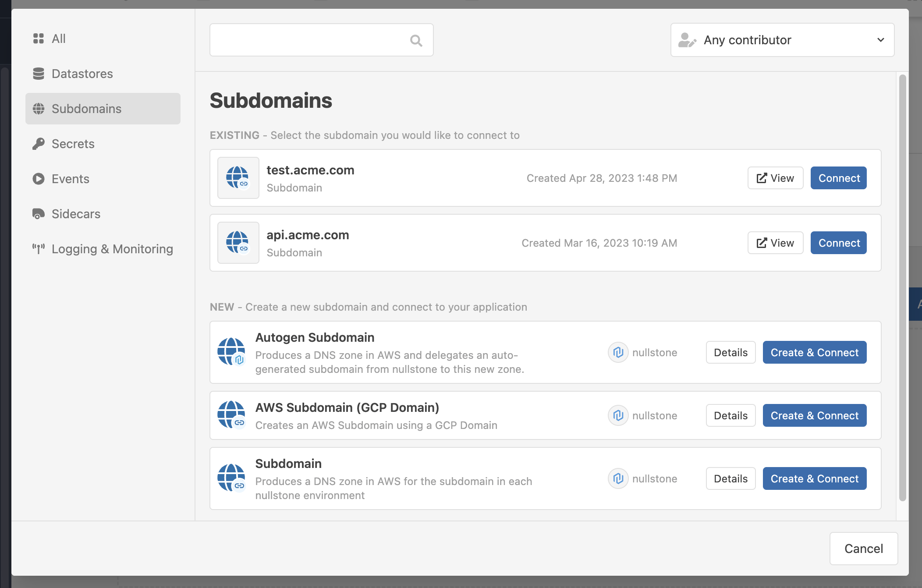This screenshot has width=922, height=588.
Task: Click the Secrets key icon in sidebar
Action: [38, 144]
